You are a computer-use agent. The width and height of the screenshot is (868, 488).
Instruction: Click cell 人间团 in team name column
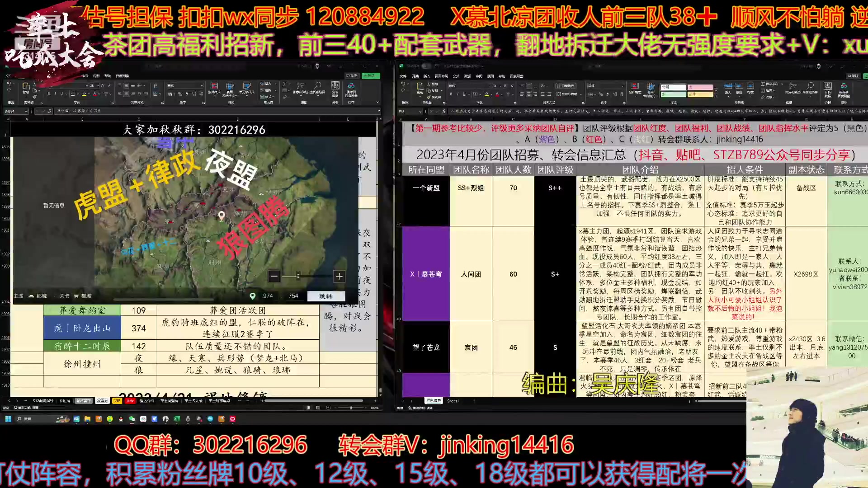[471, 274]
